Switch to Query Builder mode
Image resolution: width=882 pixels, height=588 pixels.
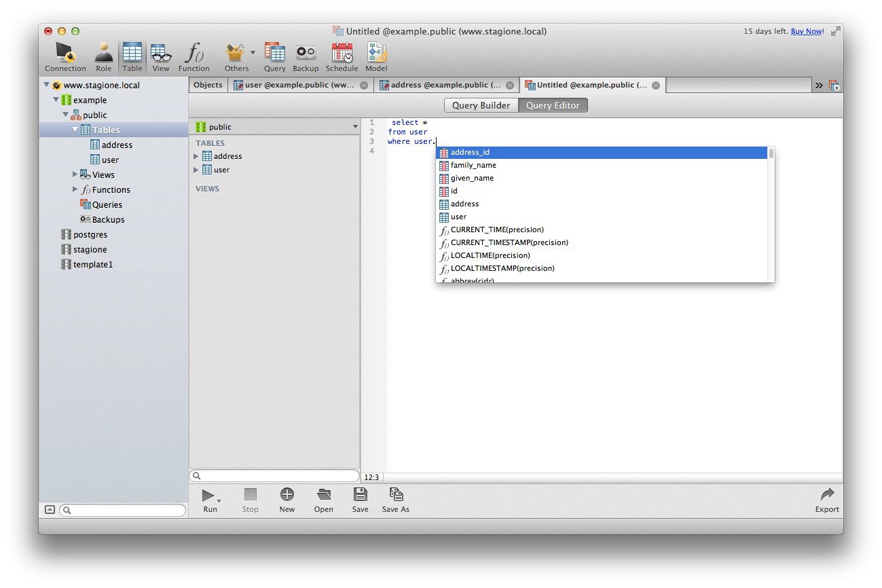481,105
